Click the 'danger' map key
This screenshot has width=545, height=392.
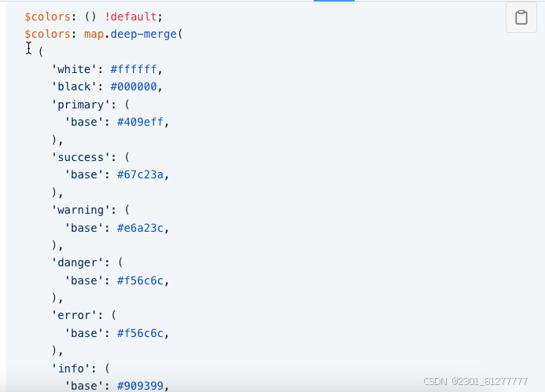click(x=77, y=262)
